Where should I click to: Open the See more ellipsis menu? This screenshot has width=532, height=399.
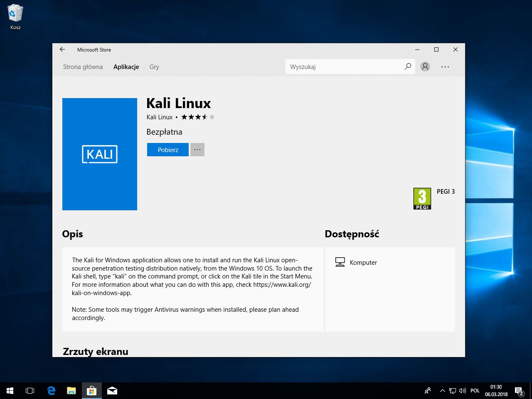(x=445, y=66)
